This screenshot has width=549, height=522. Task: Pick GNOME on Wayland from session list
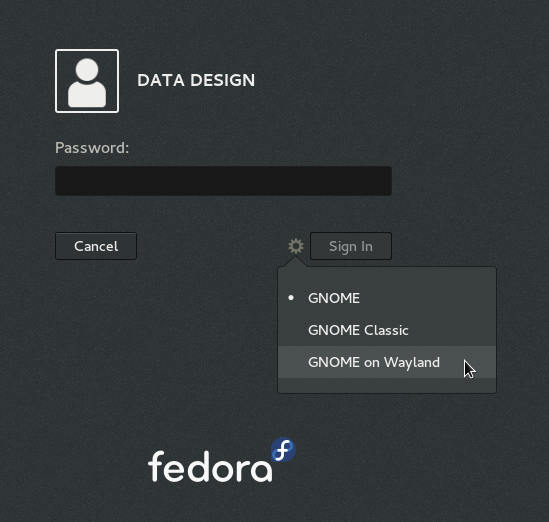387,362
